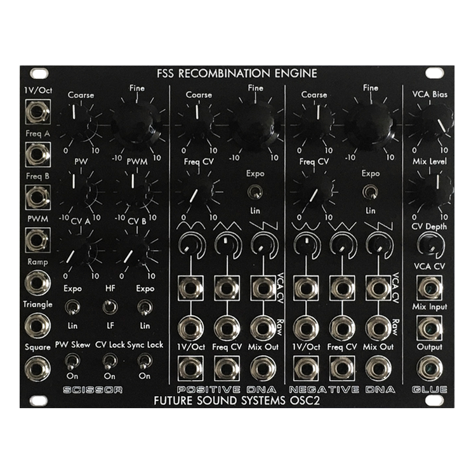Flip the HF/LF range switch
476x476 pixels.
[110, 307]
